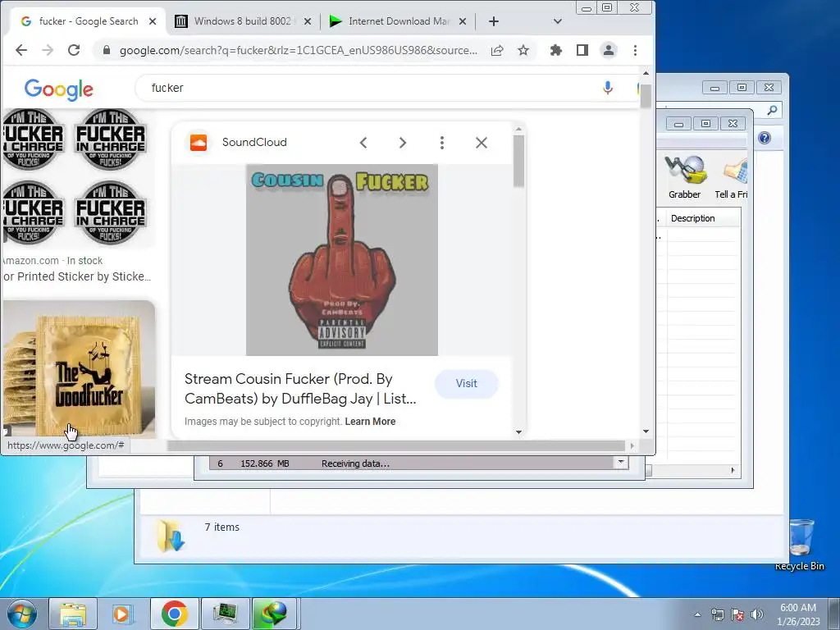This screenshot has height=630, width=840.
Task: Select the Receiving data connection row
Action: tap(411, 463)
